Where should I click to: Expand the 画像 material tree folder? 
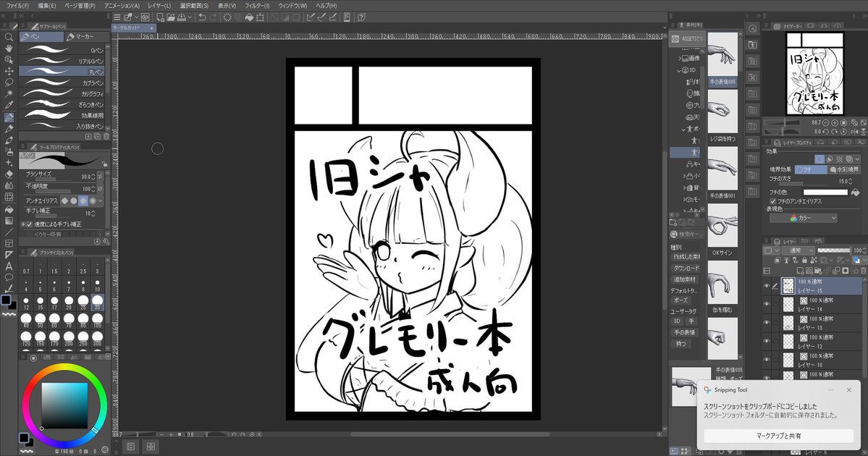681,58
